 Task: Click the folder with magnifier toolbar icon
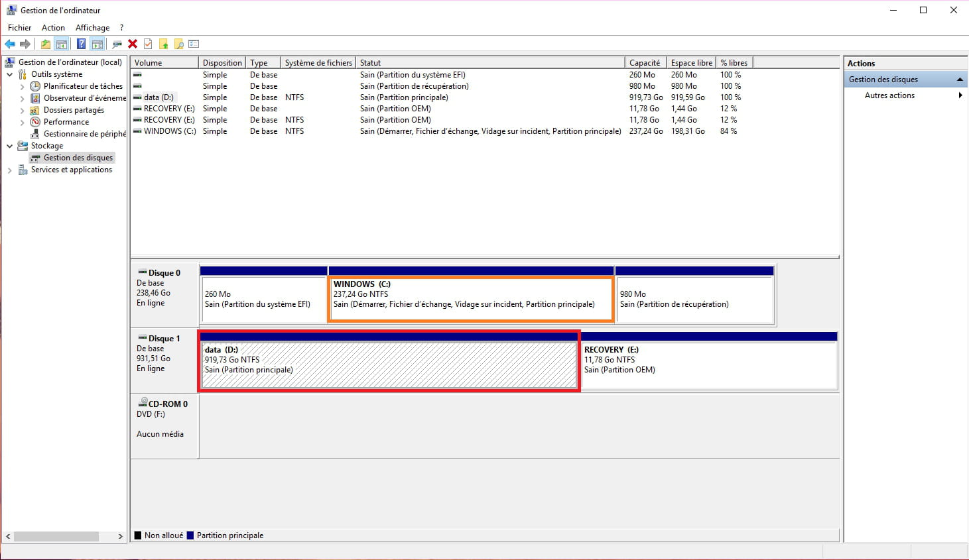coord(178,44)
